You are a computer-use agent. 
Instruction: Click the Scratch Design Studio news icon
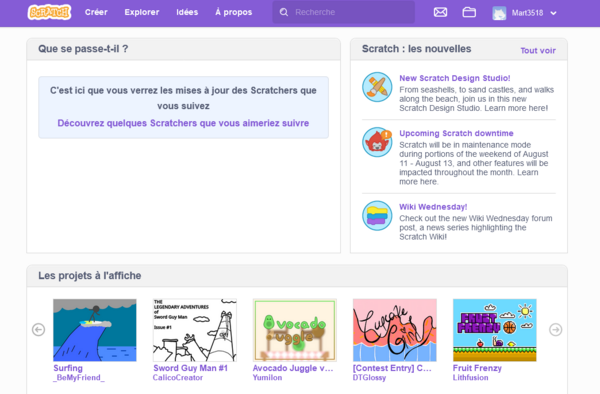(x=377, y=87)
